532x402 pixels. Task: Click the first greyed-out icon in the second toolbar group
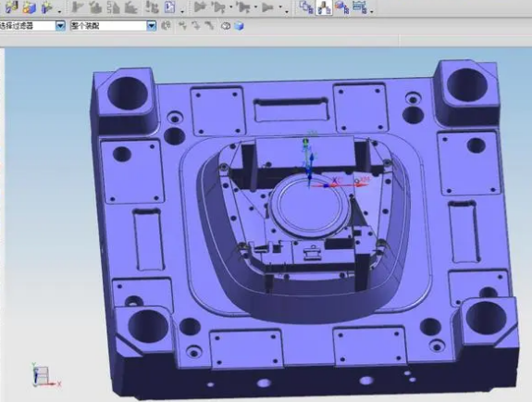pos(78,7)
